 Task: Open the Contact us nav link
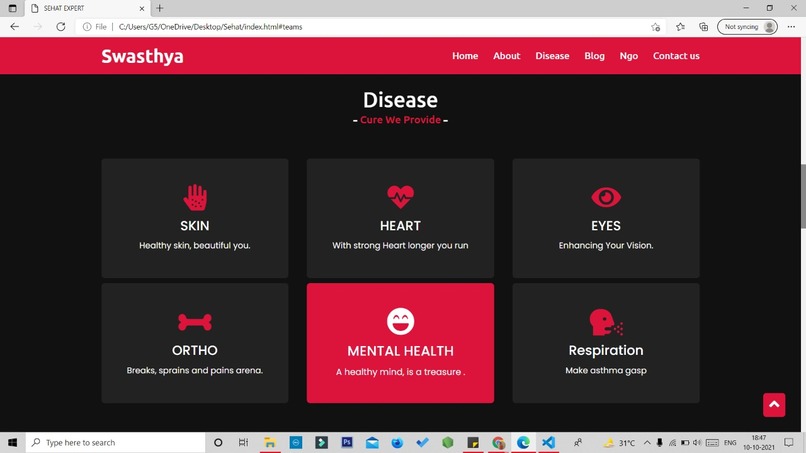676,56
